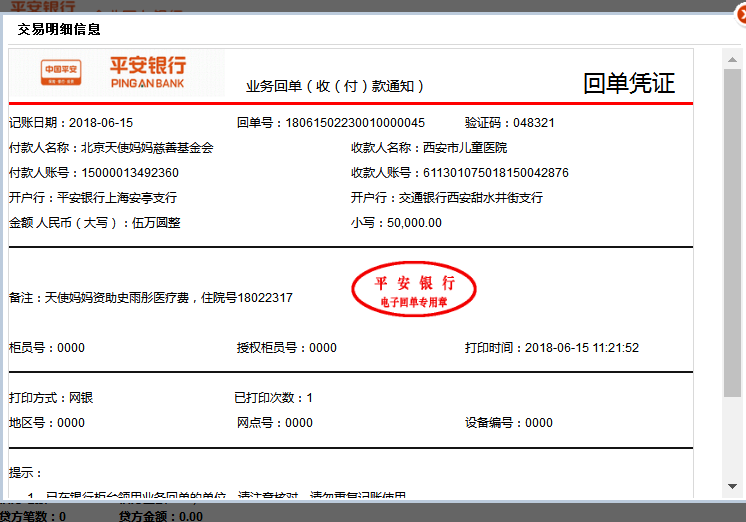Viewport: 746px width, 522px height.
Task: Click 贷方金额：0.00 in background window
Action: pyautogui.click(x=161, y=516)
